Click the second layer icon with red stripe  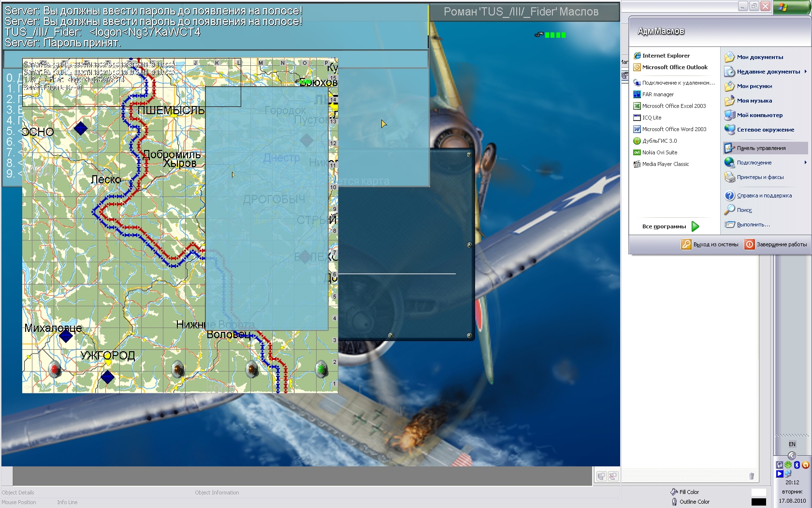coord(613,476)
